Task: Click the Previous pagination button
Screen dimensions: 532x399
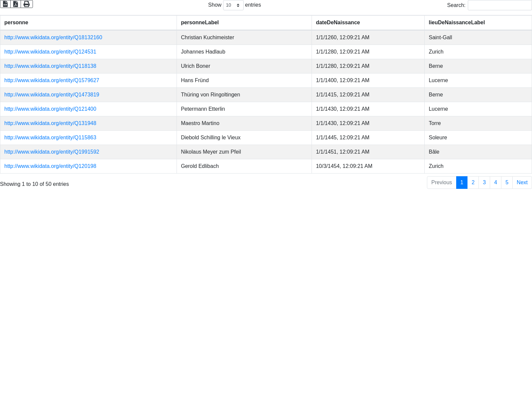Action: [442, 183]
